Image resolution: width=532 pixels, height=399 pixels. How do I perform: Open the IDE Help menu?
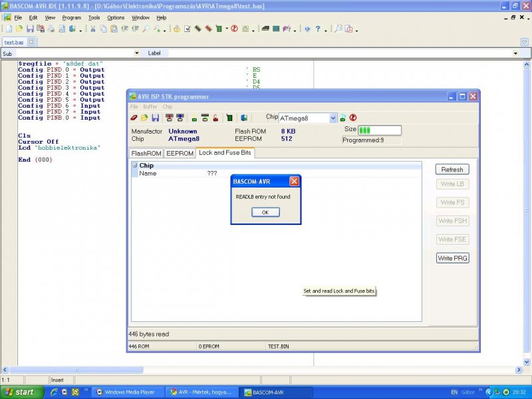(x=161, y=18)
